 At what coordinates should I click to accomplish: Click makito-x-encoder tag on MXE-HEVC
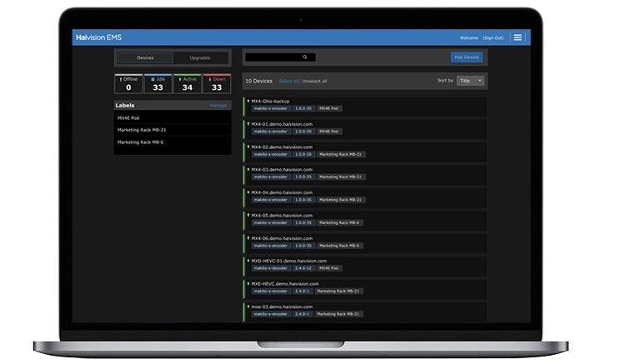(271, 292)
